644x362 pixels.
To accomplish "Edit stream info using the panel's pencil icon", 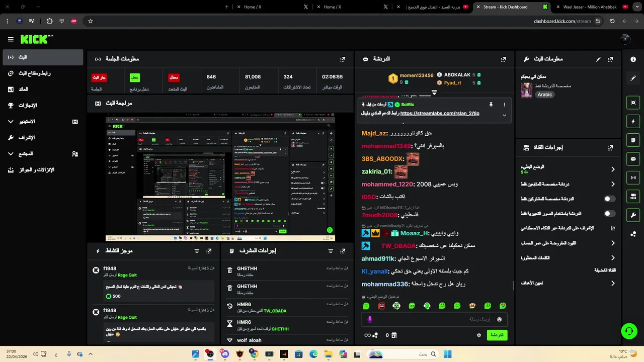I will tap(598, 59).
